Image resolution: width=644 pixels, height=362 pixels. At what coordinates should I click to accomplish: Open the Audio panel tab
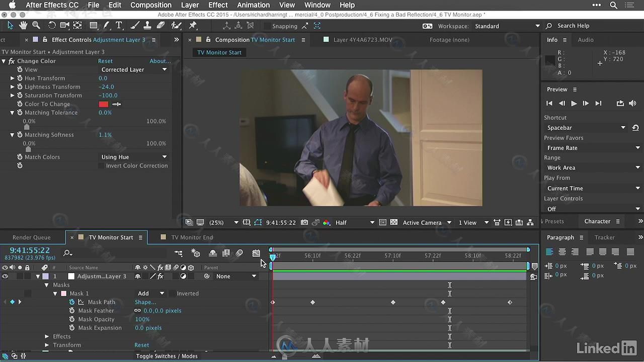(586, 40)
